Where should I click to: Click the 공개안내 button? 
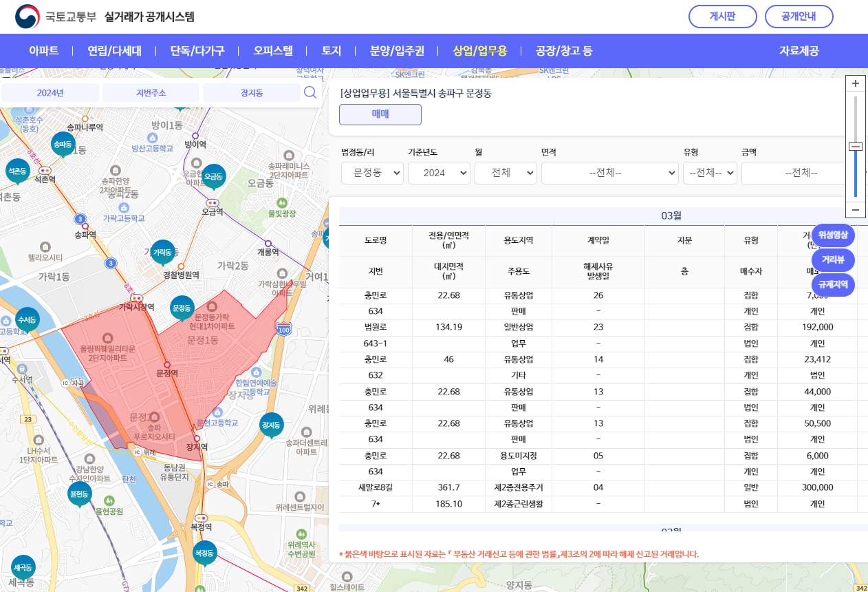pyautogui.click(x=799, y=17)
